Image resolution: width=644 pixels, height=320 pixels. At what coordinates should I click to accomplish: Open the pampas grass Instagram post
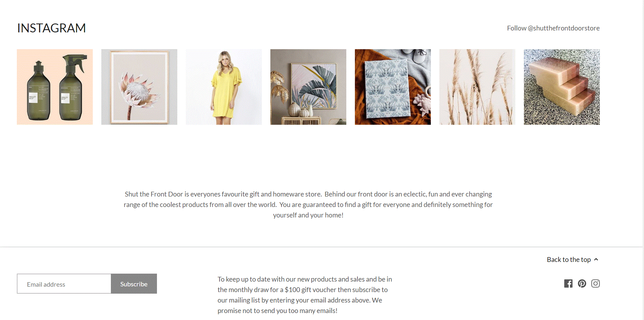click(477, 87)
